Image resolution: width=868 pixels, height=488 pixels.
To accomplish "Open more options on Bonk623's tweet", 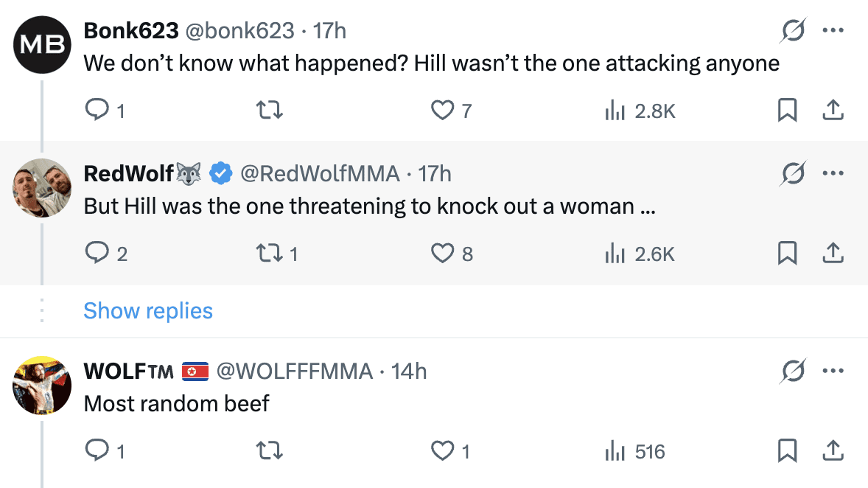I will [x=833, y=31].
